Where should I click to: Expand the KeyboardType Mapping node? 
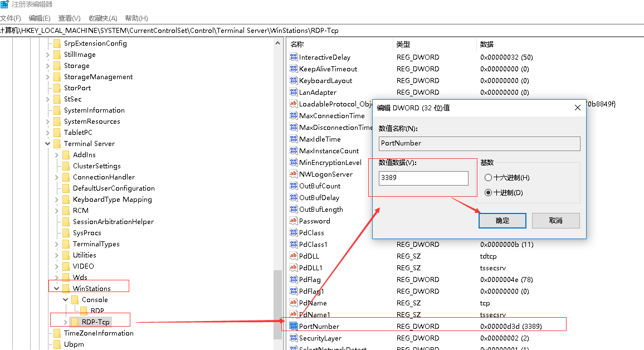click(57, 200)
